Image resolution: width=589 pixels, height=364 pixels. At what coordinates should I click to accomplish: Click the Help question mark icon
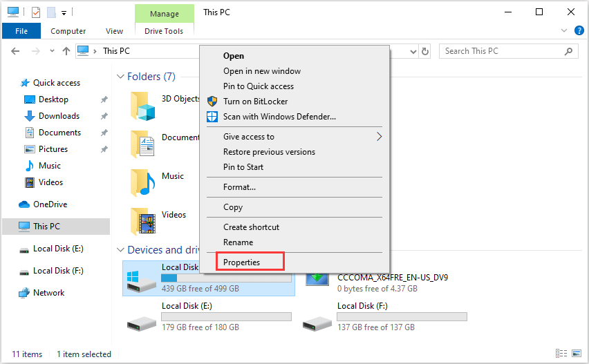point(579,31)
